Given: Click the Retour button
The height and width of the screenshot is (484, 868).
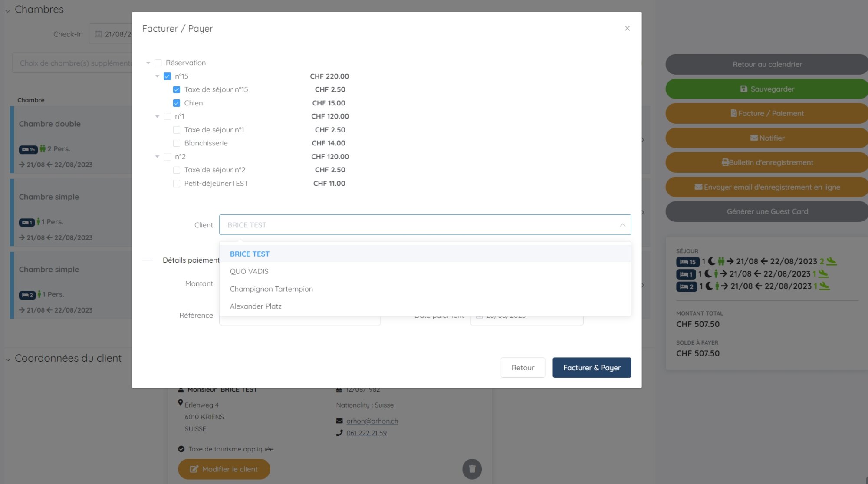Looking at the screenshot, I should pos(523,368).
